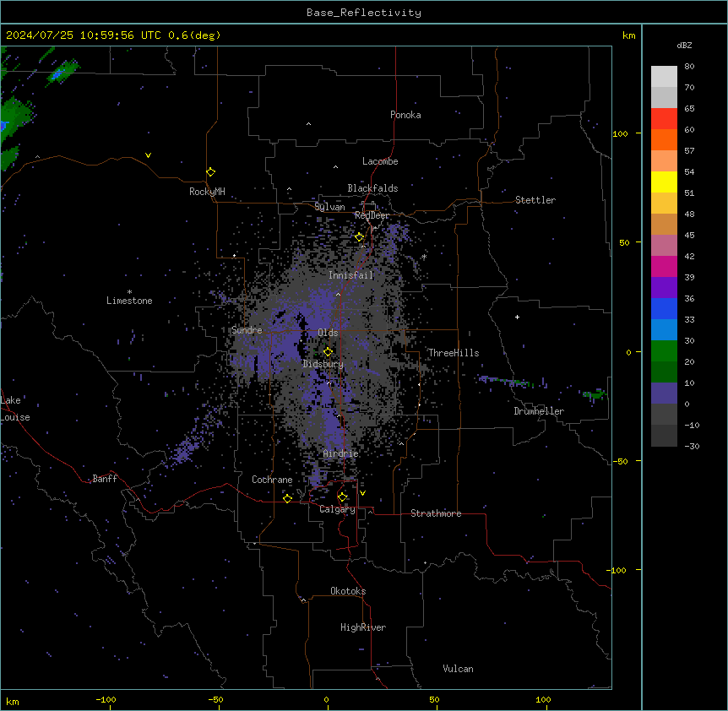Click the white asterisk marker east of Innisfail
Image resolution: width=728 pixels, height=711 pixels.
(x=424, y=257)
